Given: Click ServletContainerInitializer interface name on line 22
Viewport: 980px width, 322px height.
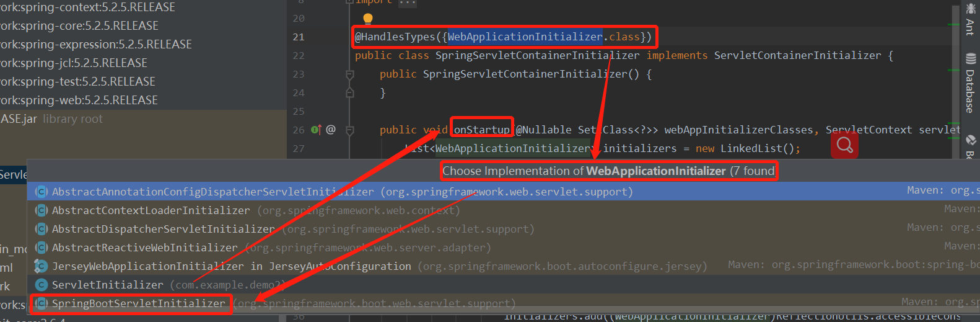Looking at the screenshot, I should 797,55.
